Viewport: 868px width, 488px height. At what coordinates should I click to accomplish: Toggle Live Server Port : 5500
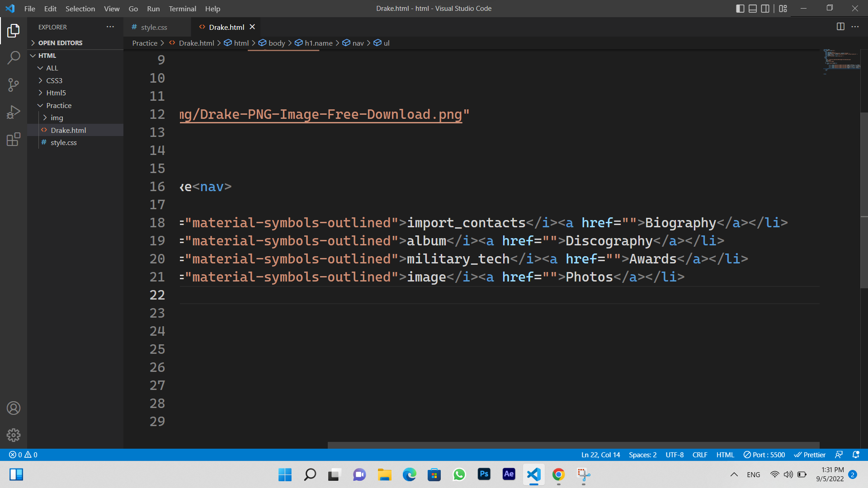tap(764, 455)
